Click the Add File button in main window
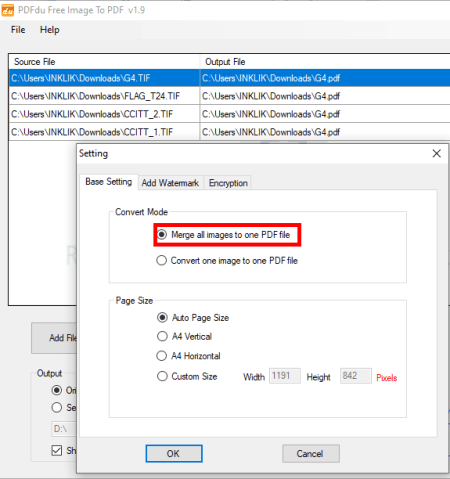Screen dimensions: 450x479 coord(54,338)
